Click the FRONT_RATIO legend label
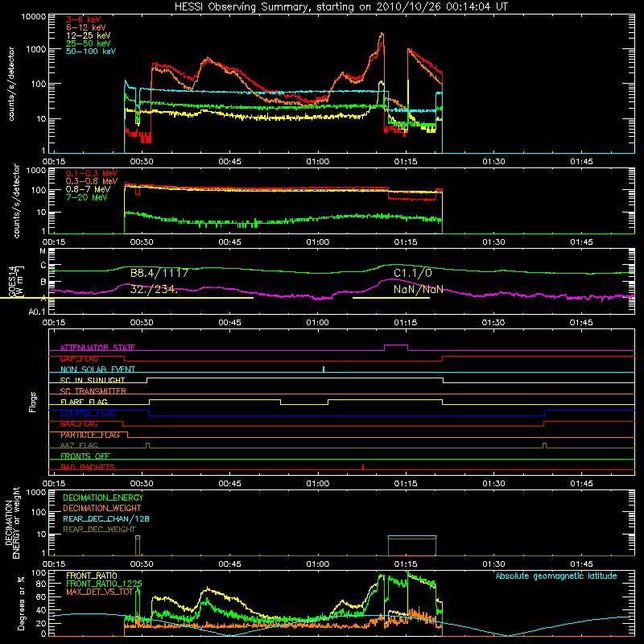This screenshot has width=644, height=644. (x=92, y=576)
